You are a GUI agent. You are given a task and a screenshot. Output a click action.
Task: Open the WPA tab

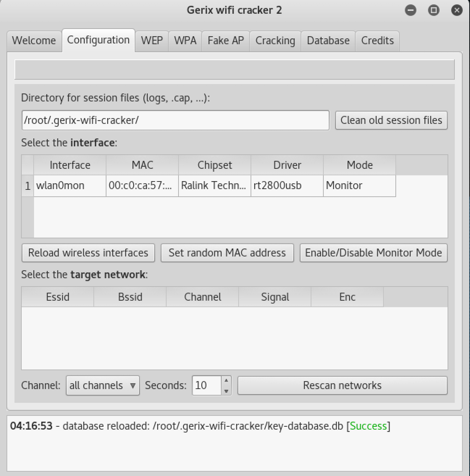point(185,41)
